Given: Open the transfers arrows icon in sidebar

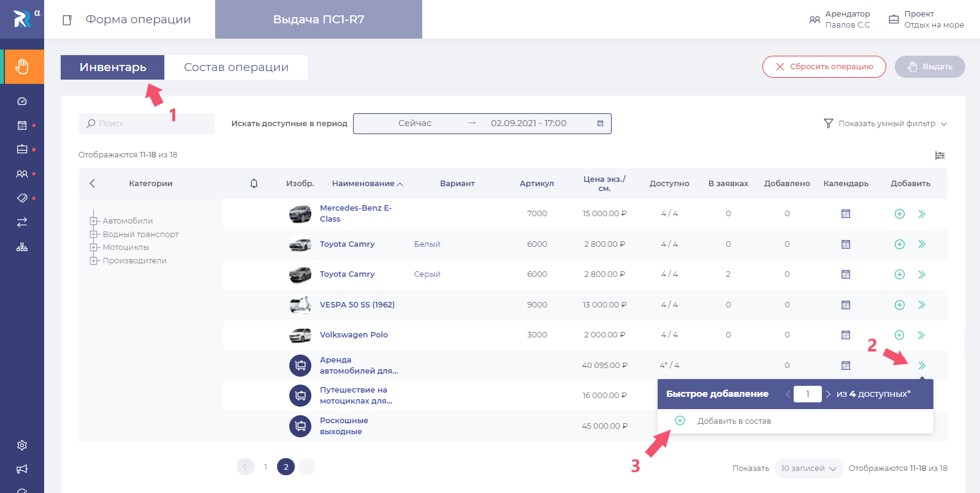Looking at the screenshot, I should click(x=22, y=222).
